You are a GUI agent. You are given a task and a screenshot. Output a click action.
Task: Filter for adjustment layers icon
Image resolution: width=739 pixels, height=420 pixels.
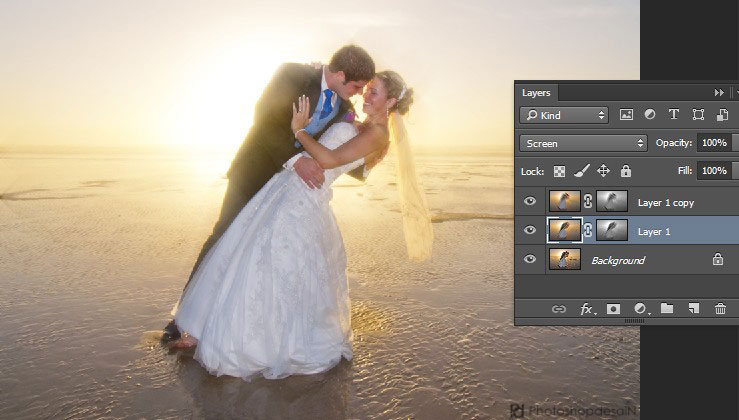tap(650, 115)
